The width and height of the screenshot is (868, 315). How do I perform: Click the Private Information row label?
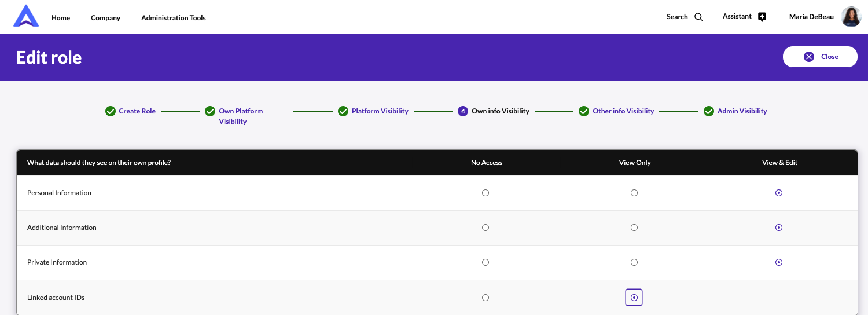pos(57,262)
